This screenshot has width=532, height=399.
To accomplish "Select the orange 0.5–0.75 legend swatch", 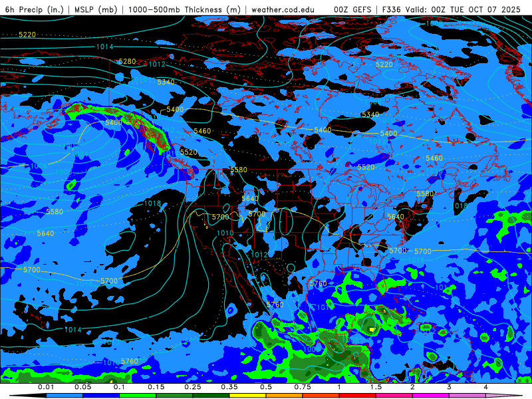I will coord(284,396).
